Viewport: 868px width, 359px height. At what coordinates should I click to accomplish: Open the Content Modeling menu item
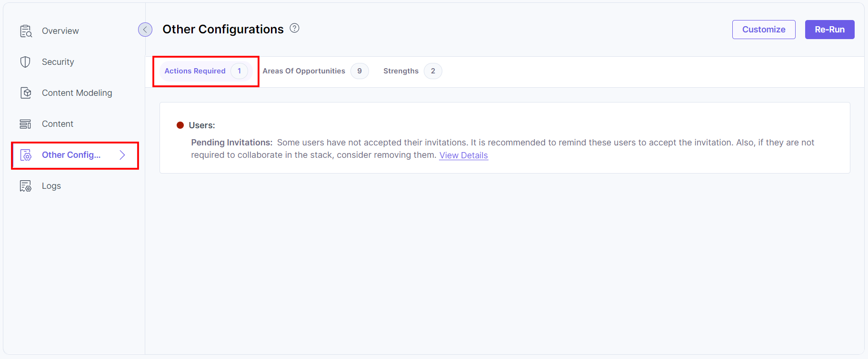point(77,93)
